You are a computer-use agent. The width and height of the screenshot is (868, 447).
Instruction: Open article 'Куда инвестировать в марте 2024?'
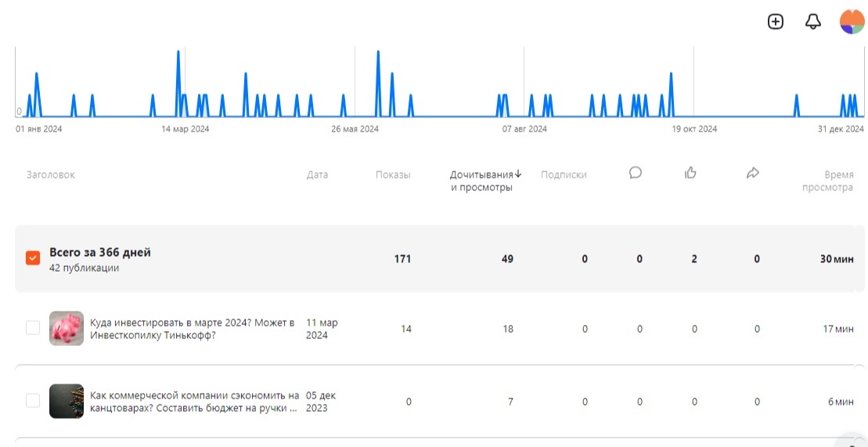pos(192,329)
